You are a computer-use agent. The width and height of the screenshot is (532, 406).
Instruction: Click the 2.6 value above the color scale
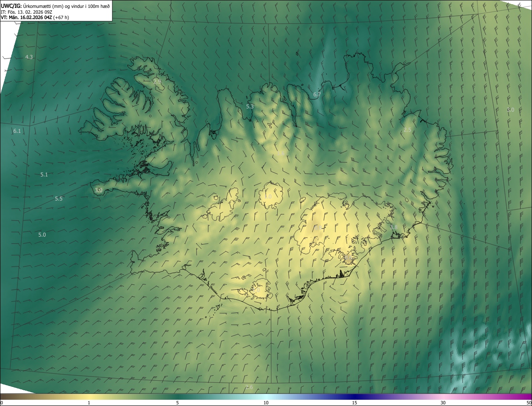click(x=249, y=387)
